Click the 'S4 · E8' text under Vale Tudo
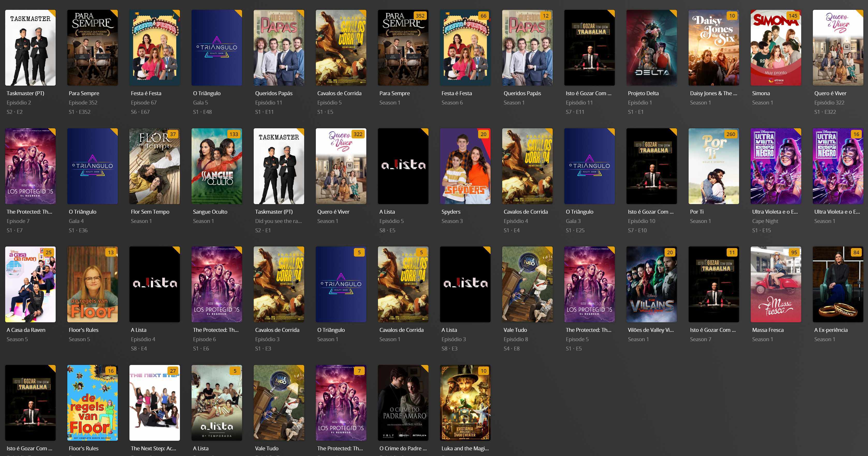 512,349
